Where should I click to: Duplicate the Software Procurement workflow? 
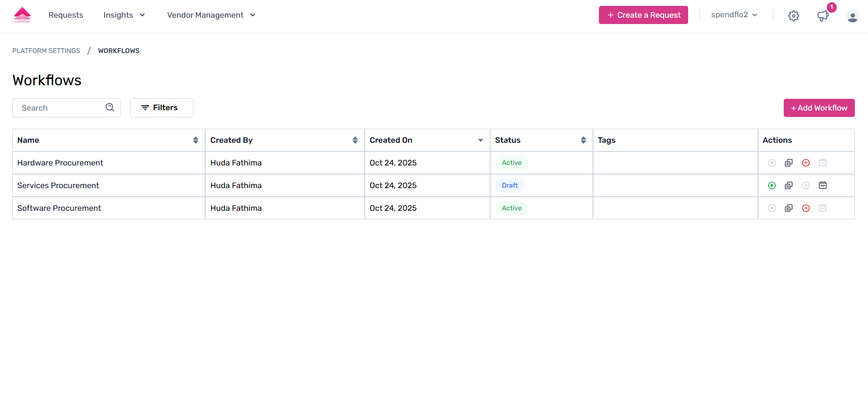pos(789,208)
